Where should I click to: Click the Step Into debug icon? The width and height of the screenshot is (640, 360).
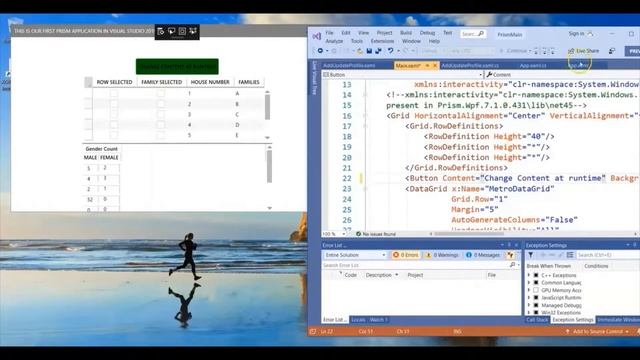tap(536, 51)
